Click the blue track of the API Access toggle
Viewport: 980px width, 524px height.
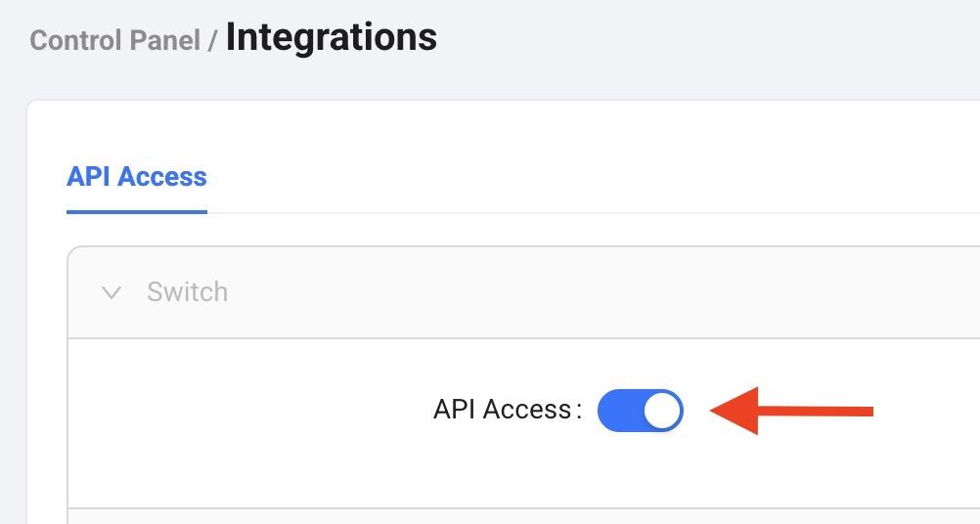click(x=618, y=411)
